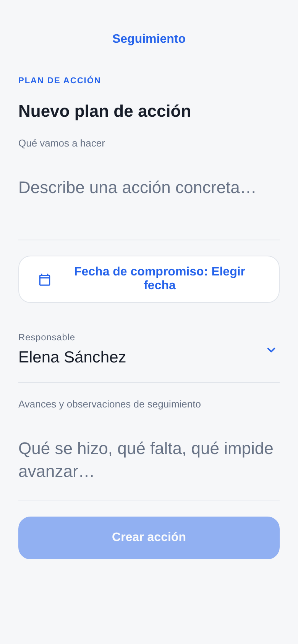Click the 'PLAN DE ACCIÓN' section label

[60, 80]
